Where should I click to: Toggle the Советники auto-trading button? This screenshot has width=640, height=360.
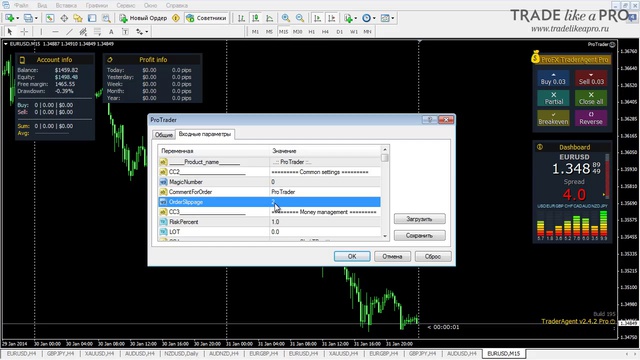coord(207,18)
